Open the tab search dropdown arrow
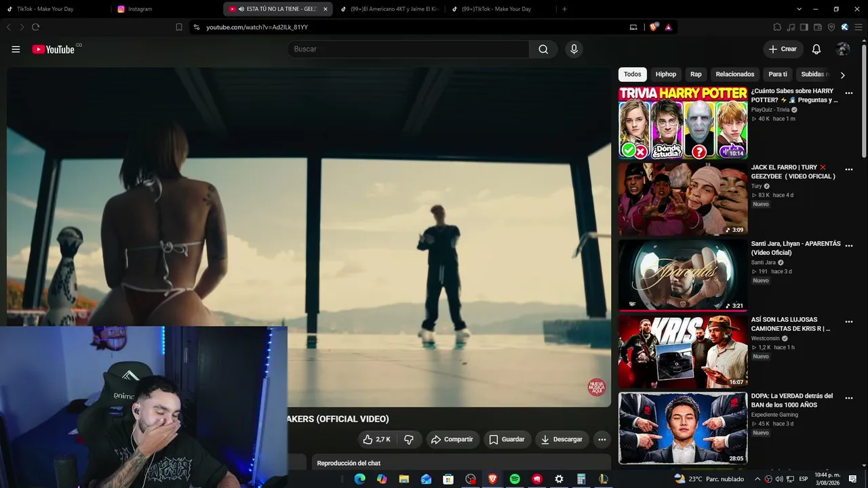 coord(799,9)
